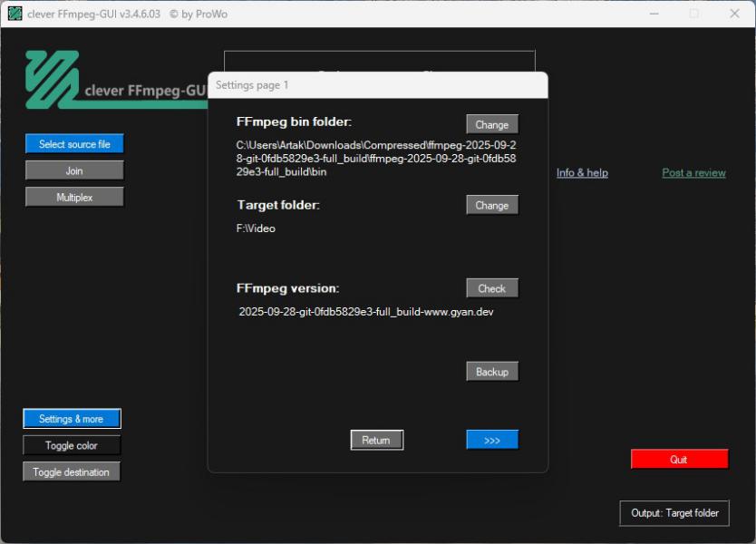Click the Backup button

[492, 372]
